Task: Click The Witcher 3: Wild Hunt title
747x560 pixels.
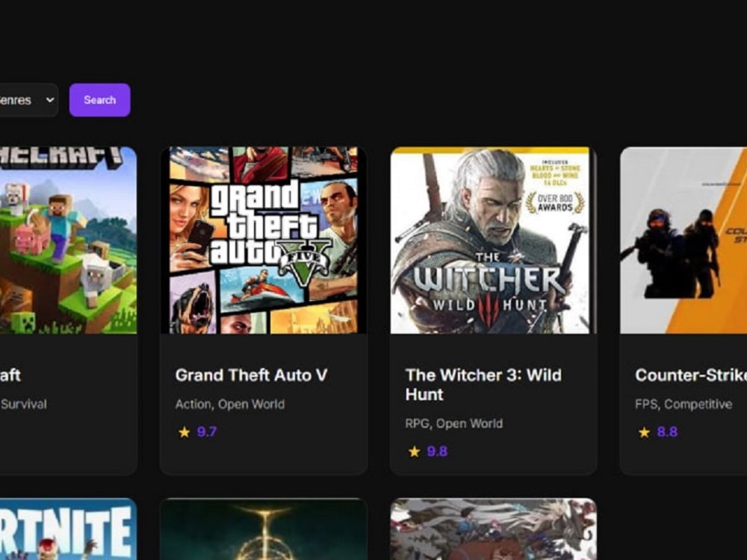Action: point(483,385)
